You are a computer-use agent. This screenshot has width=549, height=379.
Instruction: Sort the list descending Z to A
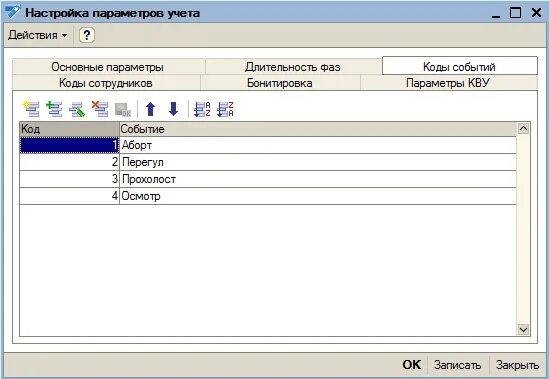[225, 109]
